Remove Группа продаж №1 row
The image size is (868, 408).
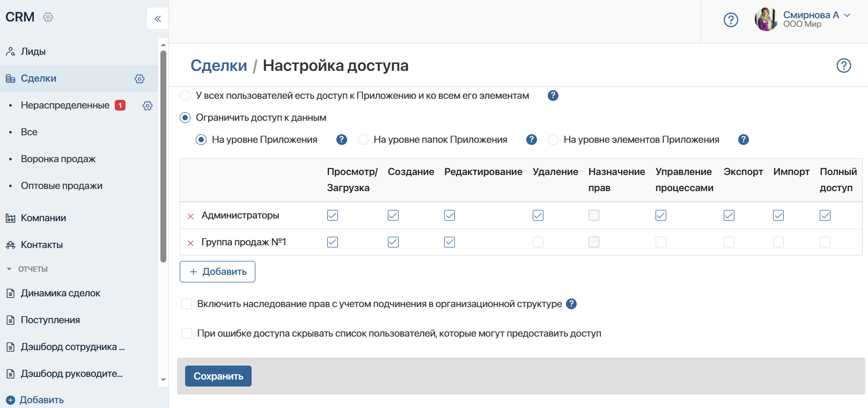click(190, 243)
